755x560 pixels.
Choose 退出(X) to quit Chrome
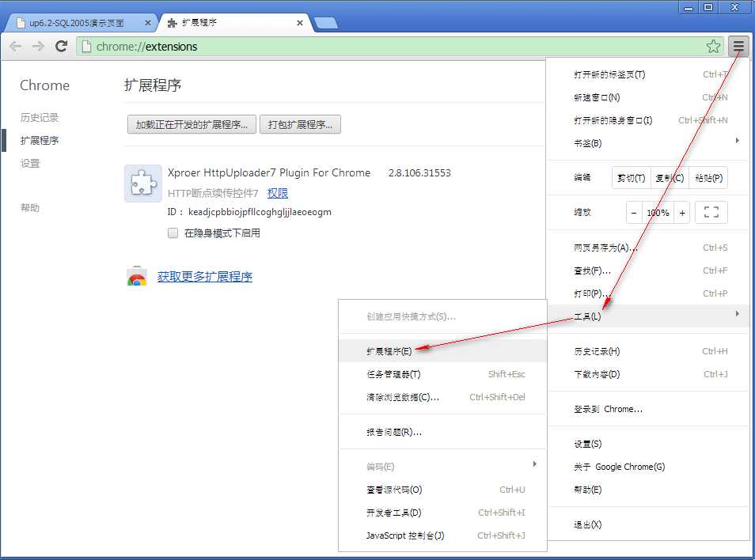click(x=648, y=525)
